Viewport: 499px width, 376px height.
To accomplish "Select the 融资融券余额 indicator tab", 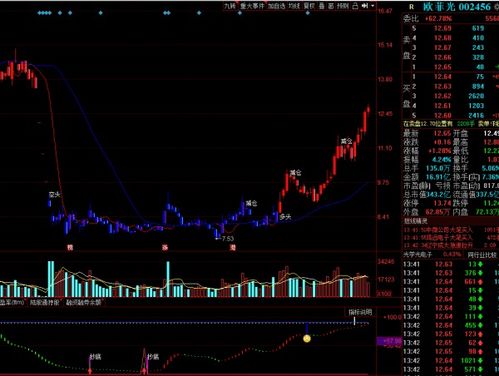I will coord(83,303).
